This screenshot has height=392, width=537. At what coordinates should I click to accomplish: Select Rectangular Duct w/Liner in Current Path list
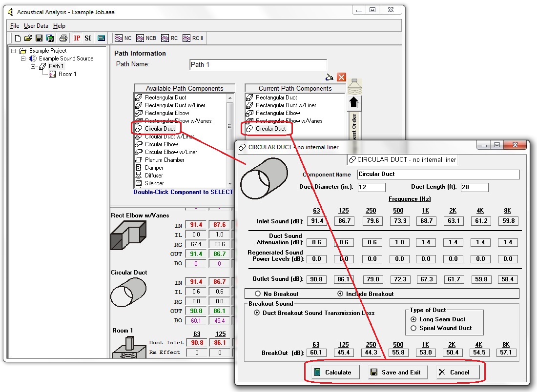pyautogui.click(x=286, y=105)
